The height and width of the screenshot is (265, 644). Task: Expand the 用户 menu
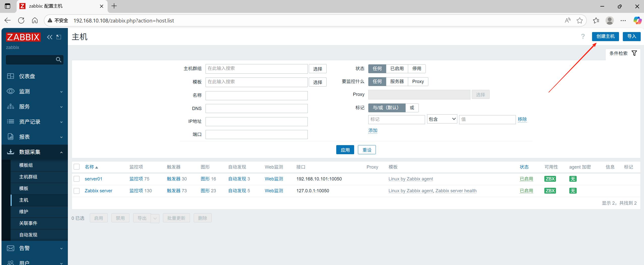click(35, 262)
